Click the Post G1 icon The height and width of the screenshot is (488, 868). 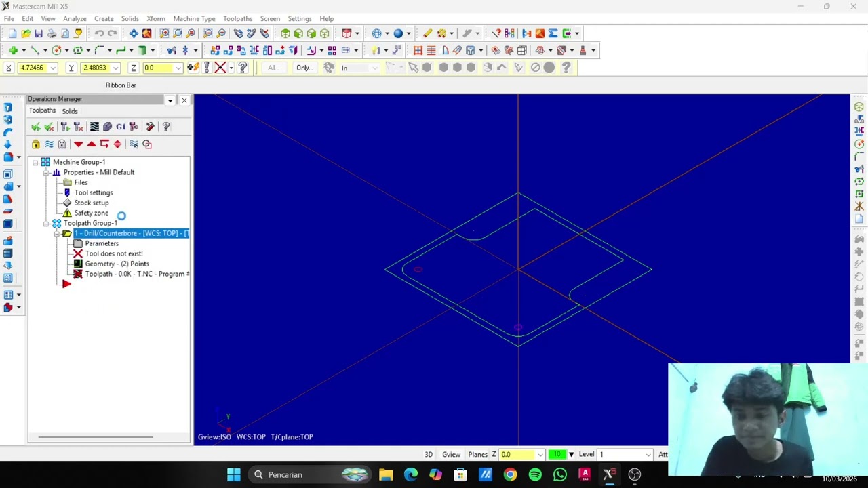[x=121, y=127]
